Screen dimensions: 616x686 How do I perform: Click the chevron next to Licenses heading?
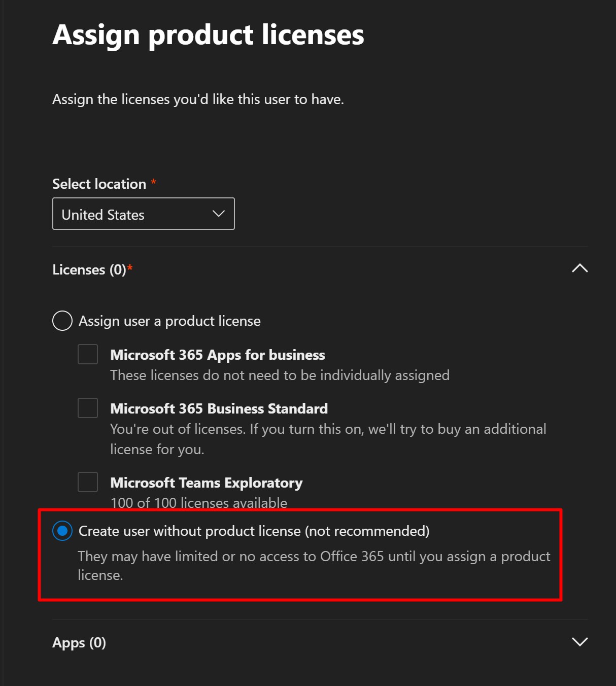coord(580,267)
